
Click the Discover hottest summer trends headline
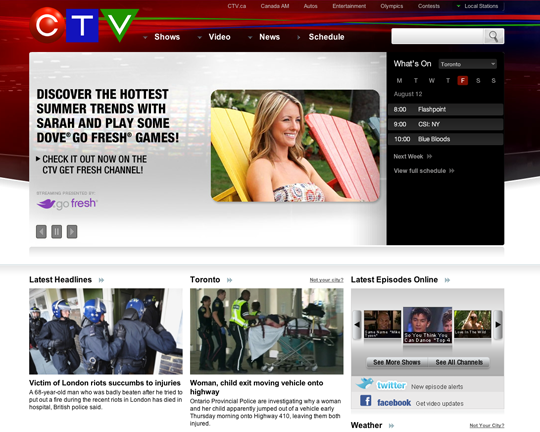(107, 116)
